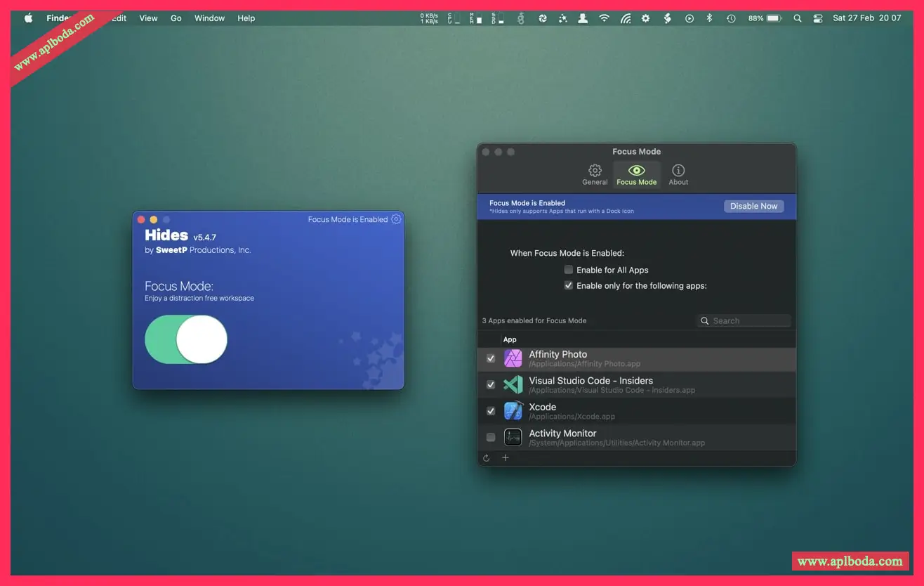Image resolution: width=924 pixels, height=586 pixels.
Task: Open the Wi-Fi menu bar icon
Action: click(604, 18)
